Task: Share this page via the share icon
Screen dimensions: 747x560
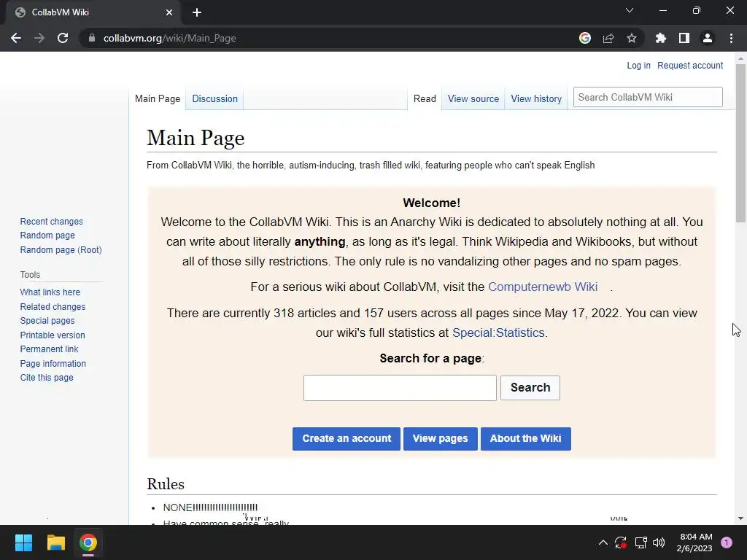Action: click(608, 38)
